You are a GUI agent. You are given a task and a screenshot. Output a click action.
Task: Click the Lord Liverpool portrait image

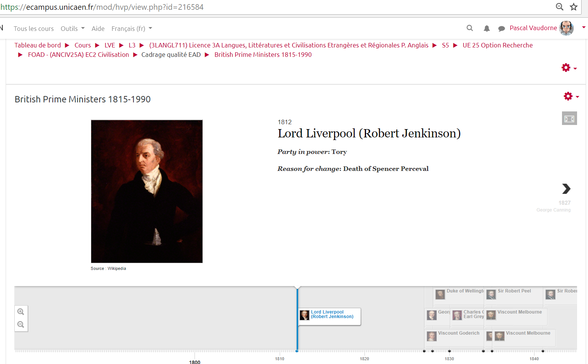click(147, 191)
